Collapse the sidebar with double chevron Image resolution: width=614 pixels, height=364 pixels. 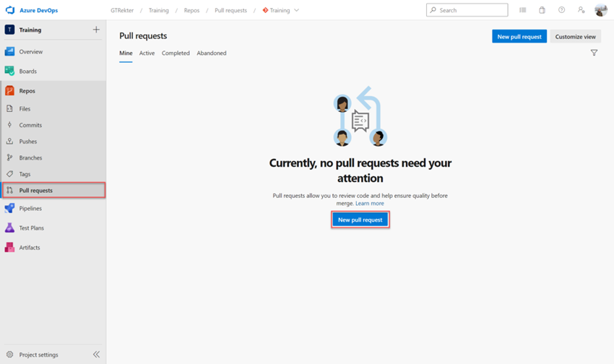click(96, 354)
